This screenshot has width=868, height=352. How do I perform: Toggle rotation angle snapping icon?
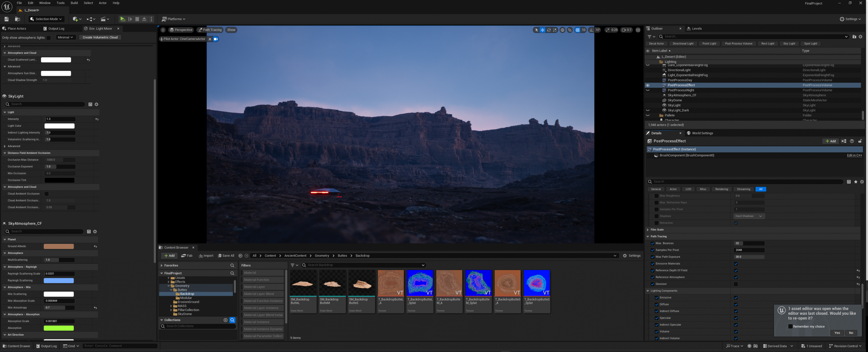[591, 30]
